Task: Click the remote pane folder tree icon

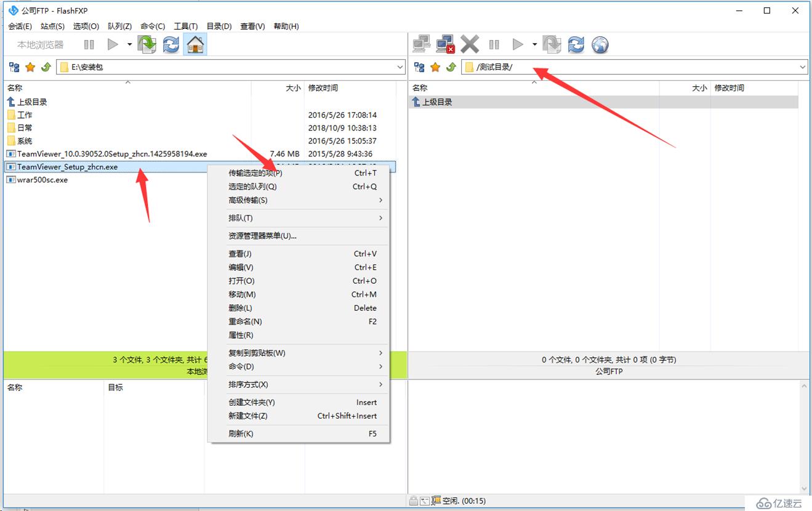Action: [419, 67]
